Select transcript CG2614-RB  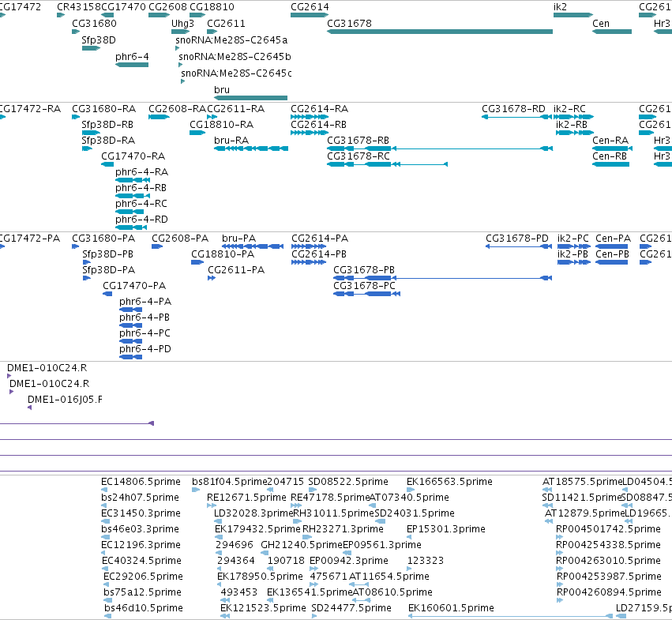tap(310, 133)
